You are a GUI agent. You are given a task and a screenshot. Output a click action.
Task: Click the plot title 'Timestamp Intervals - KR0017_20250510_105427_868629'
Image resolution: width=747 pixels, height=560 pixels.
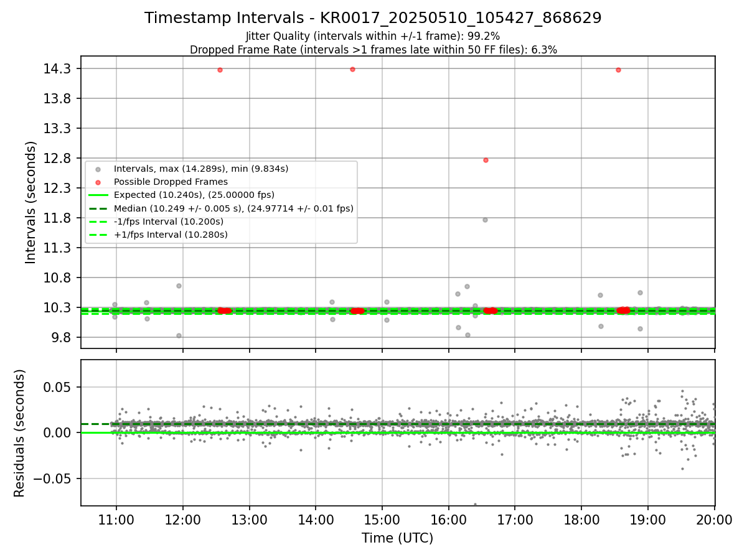point(373,18)
